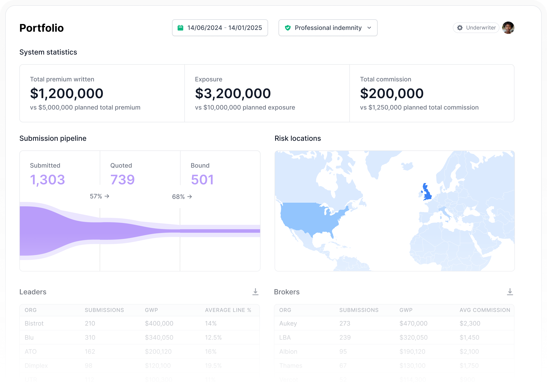
Task: Click the green shield icon beside Professional indemnity
Action: pos(288,28)
